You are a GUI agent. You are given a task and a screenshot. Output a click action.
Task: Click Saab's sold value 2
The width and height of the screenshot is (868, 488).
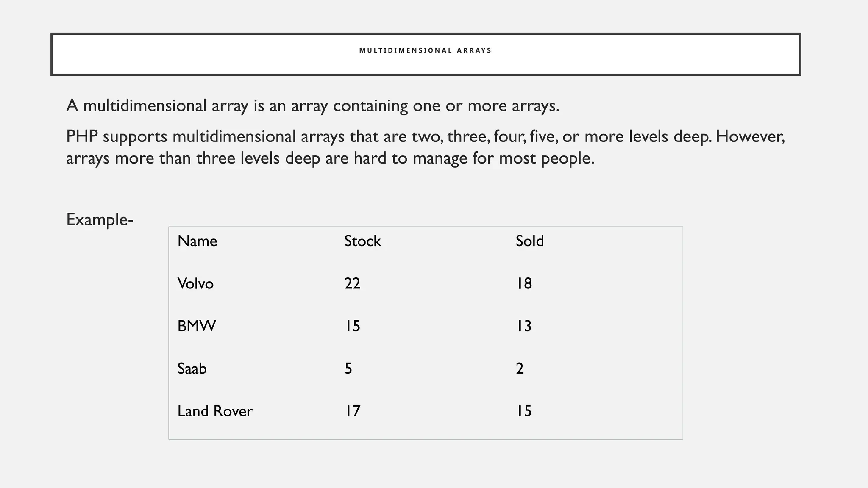pos(520,369)
